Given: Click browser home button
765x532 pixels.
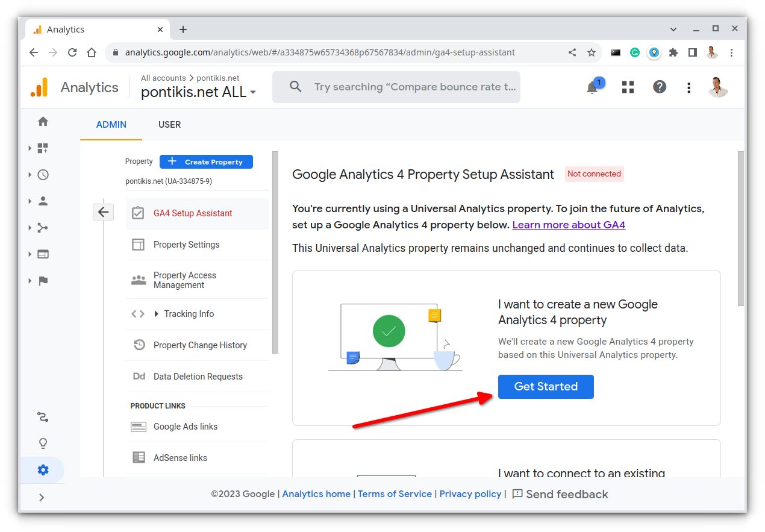Looking at the screenshot, I should point(92,52).
